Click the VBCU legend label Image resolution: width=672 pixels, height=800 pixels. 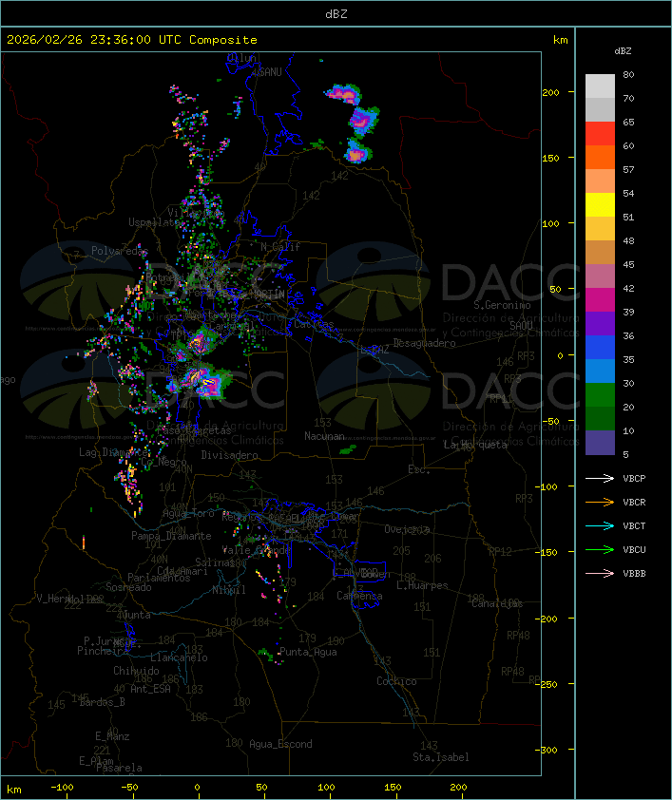tap(634, 549)
